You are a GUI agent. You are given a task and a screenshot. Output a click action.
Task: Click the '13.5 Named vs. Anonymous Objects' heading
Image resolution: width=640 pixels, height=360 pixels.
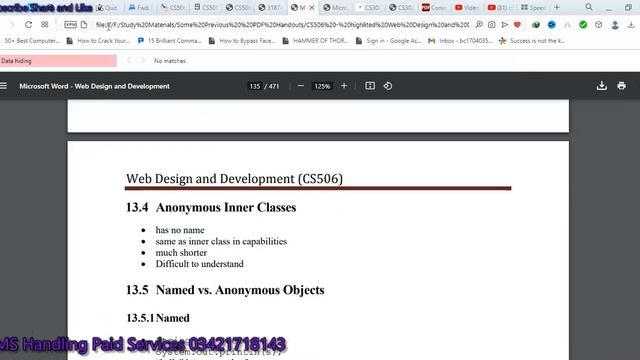tap(225, 290)
